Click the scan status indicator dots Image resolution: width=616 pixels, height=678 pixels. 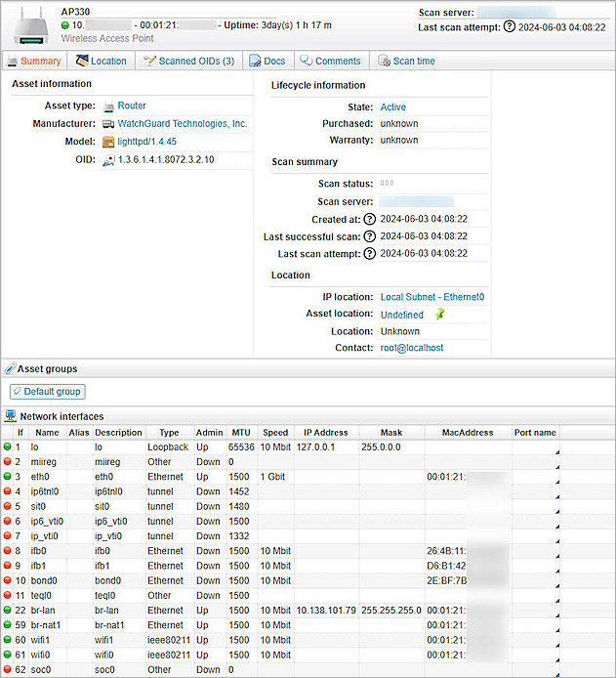point(387,183)
